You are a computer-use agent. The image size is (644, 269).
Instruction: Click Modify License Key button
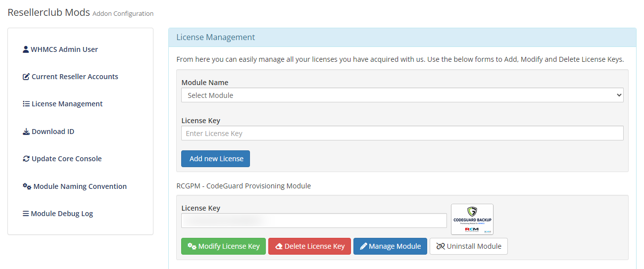point(223,246)
